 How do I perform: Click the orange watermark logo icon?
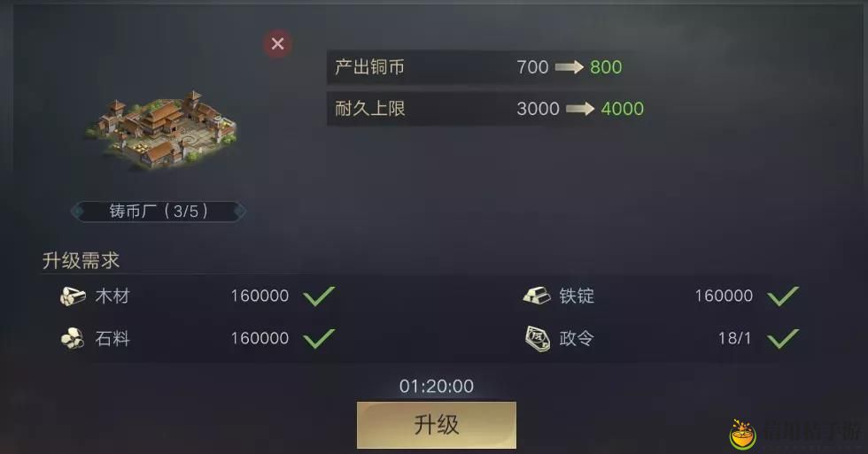pos(743,435)
